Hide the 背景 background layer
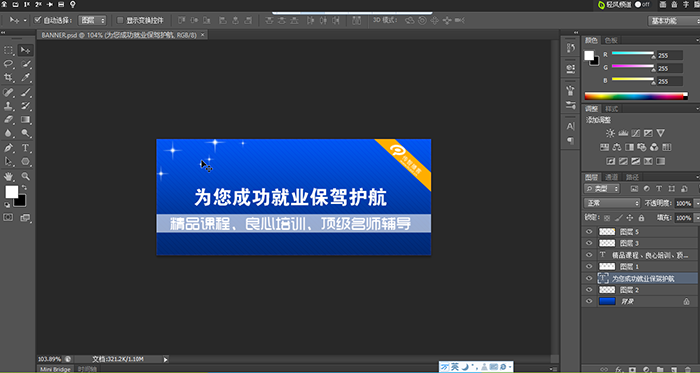Screen dimensions: 700x373 point(589,301)
